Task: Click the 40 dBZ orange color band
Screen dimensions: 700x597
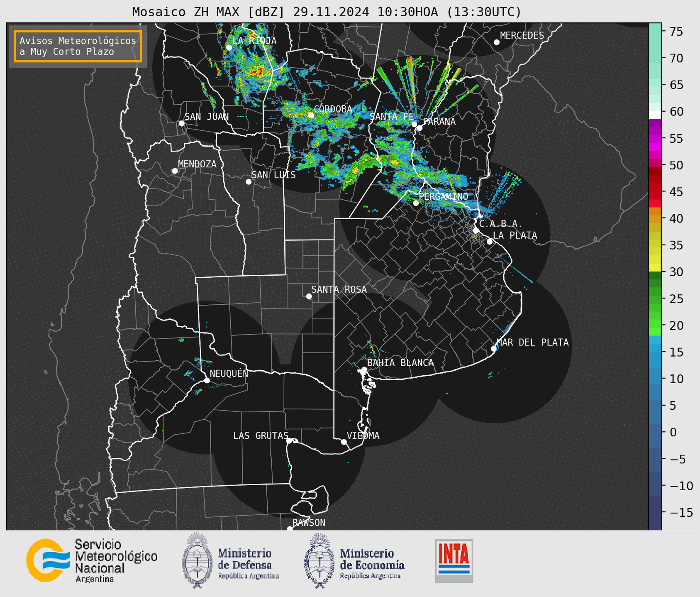Action: tap(655, 219)
